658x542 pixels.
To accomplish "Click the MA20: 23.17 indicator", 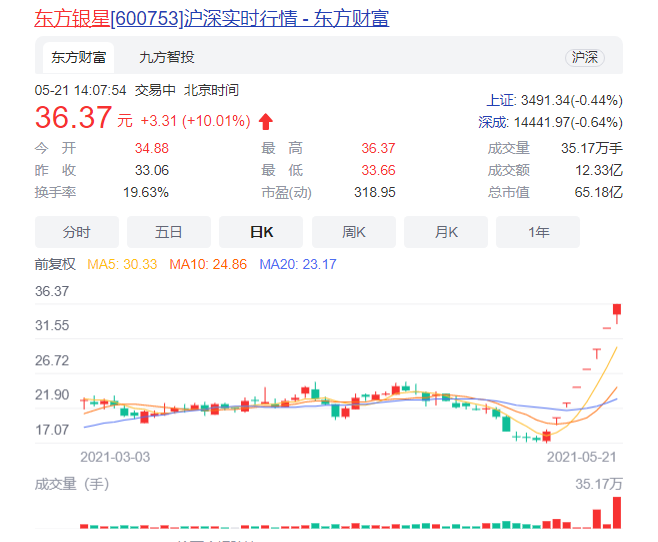I will [298, 264].
